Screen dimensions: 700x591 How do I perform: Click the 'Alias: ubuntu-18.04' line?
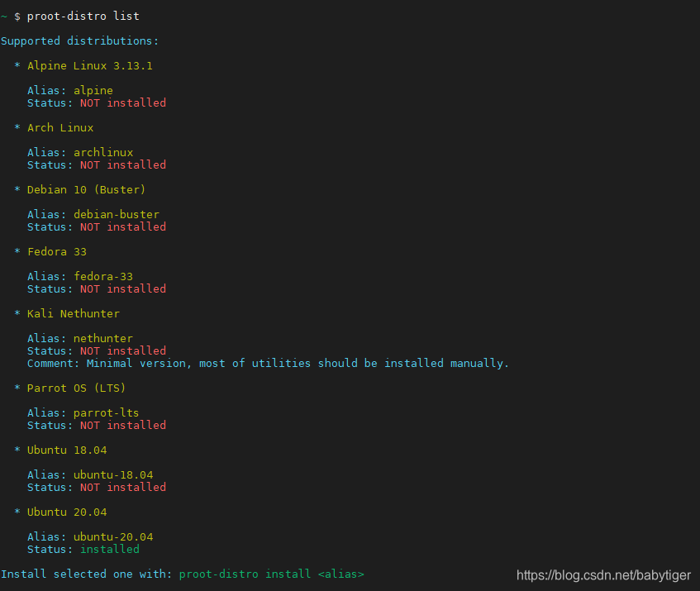coord(90,475)
